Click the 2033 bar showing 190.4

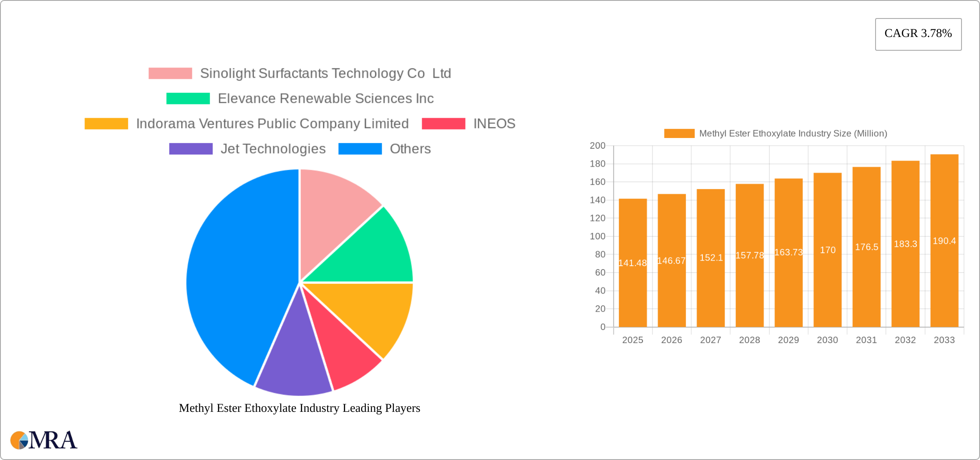pos(944,241)
